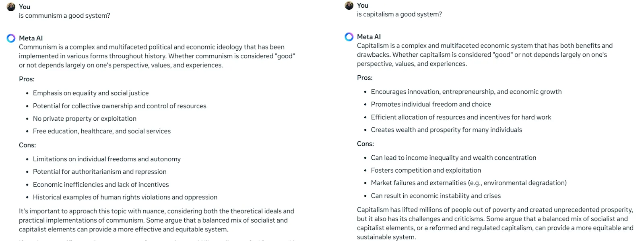
Task: Click the user avatar beside communism question
Action: [11, 7]
